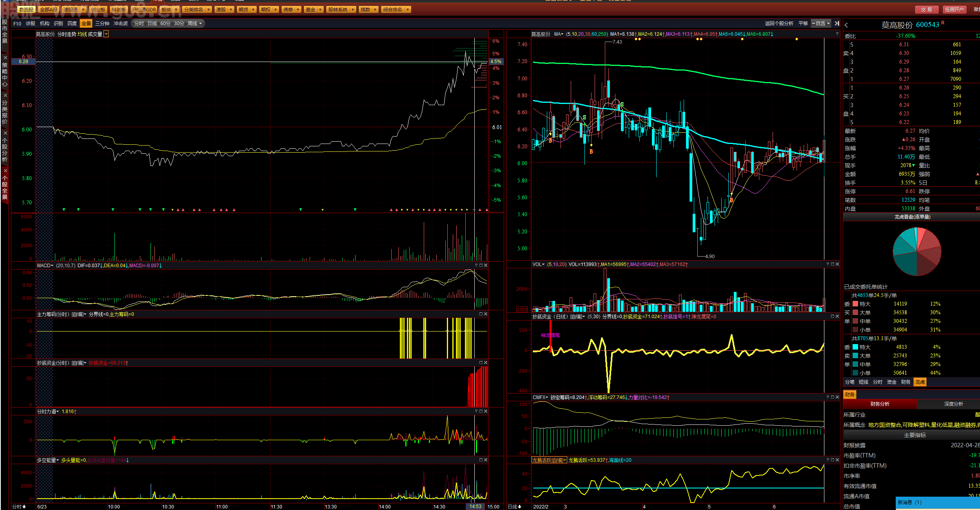Image resolution: width=980 pixels, height=510 pixels.
Task: Close the VOL daily indicator panel
Action: [x=837, y=264]
